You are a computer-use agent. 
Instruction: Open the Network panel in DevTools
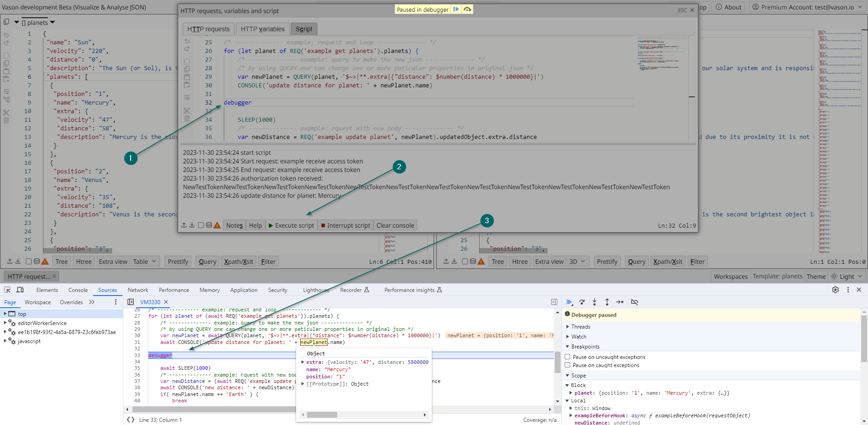(137, 290)
